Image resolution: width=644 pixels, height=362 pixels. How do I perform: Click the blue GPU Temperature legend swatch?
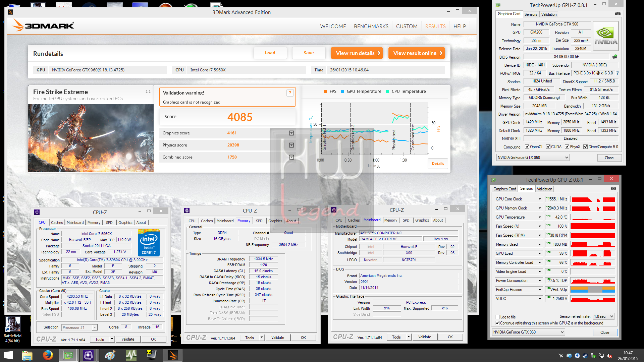[x=342, y=92]
